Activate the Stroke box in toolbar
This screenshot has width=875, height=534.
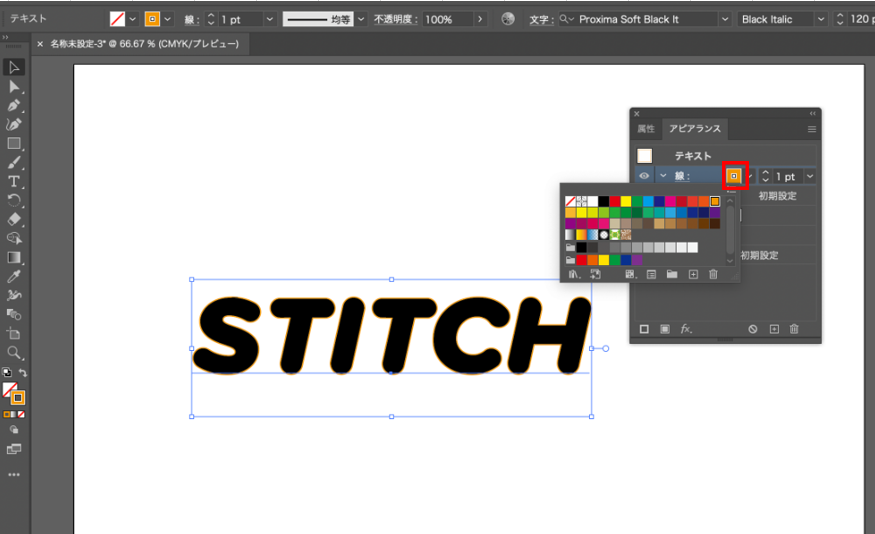18,398
